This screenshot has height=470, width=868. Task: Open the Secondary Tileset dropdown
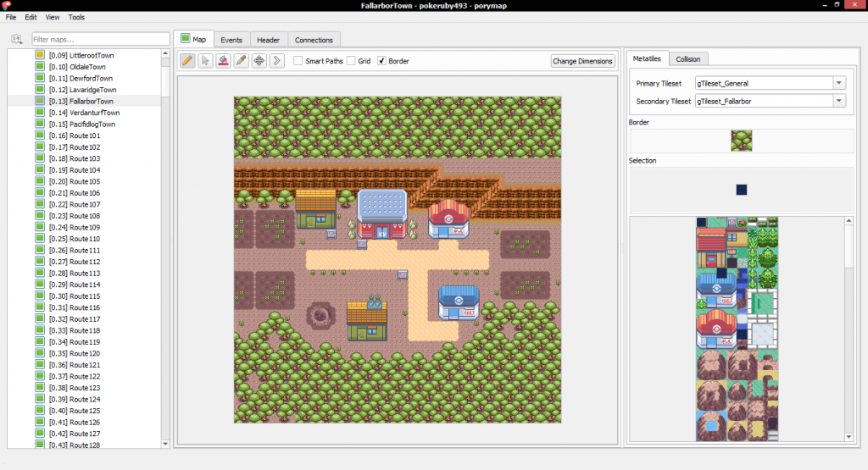[x=839, y=102]
